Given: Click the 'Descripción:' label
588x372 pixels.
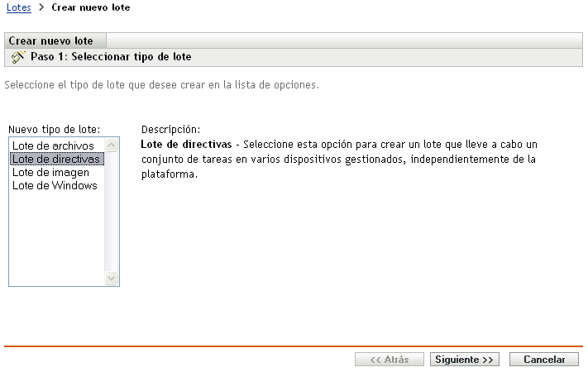Looking at the screenshot, I should click(171, 129).
